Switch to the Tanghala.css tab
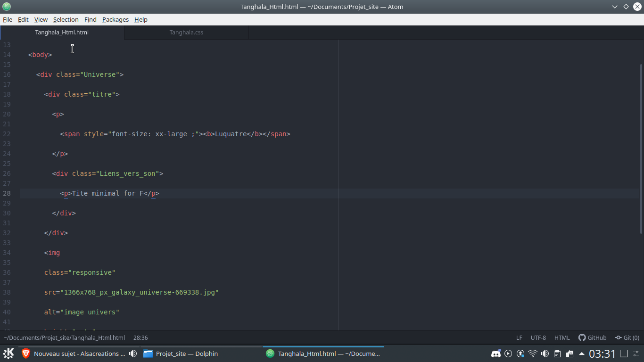Screen dimensions: 644x362 pyautogui.click(x=186, y=33)
